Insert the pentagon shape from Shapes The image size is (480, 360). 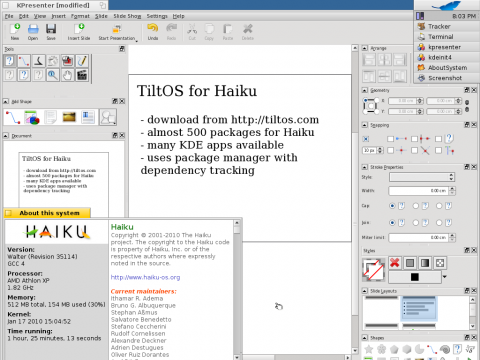394,349
